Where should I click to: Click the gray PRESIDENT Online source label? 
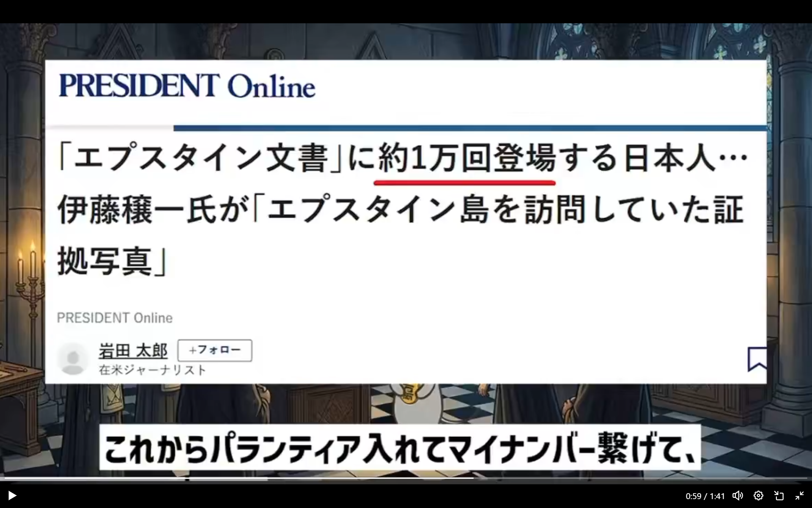pyautogui.click(x=115, y=318)
